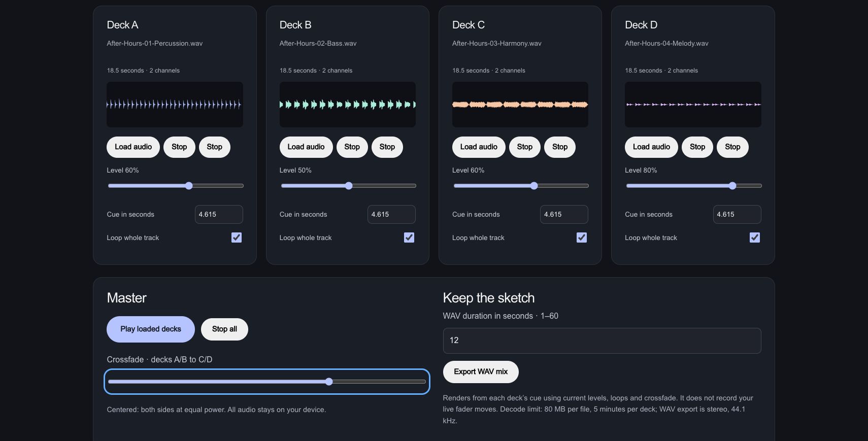Viewport: 868px width, 441px height.
Task: Click the Master section heading
Action: 126,298
